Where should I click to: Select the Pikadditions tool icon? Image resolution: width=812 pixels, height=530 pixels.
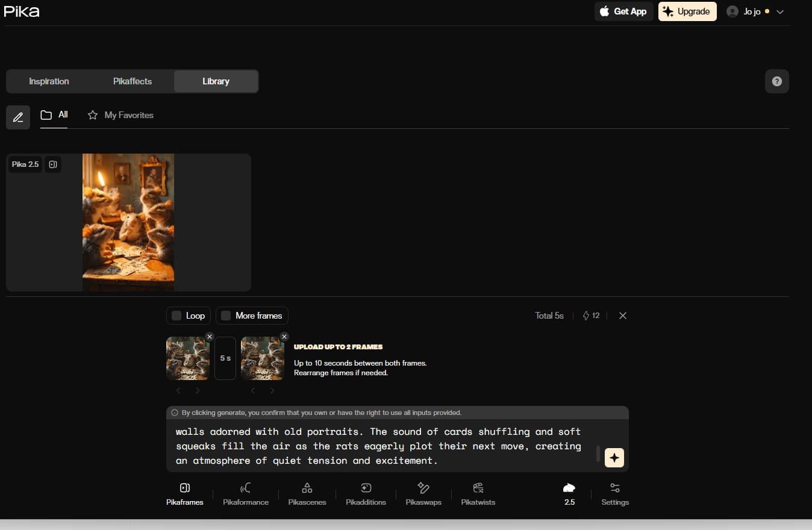click(366, 488)
